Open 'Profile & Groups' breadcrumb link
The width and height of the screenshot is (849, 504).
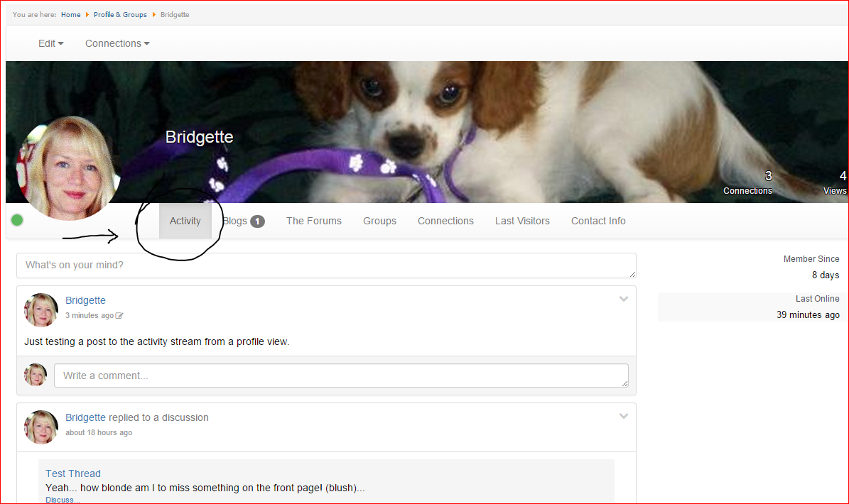coord(120,15)
